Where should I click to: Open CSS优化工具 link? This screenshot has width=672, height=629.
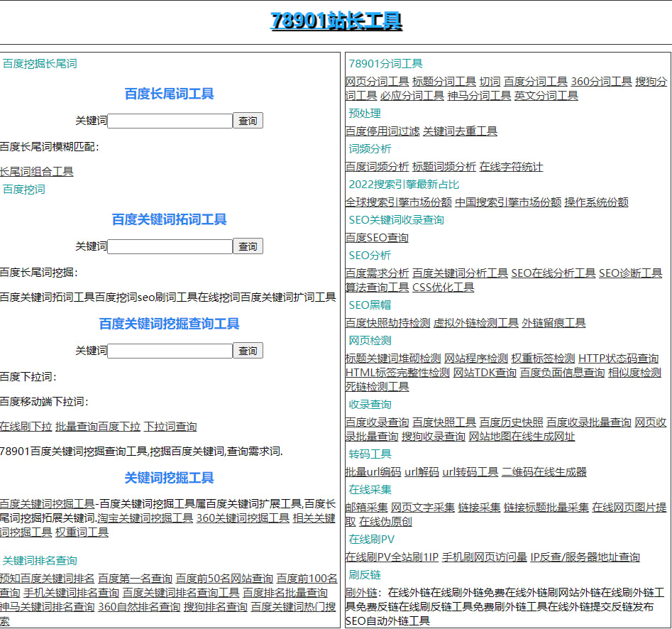pos(443,288)
